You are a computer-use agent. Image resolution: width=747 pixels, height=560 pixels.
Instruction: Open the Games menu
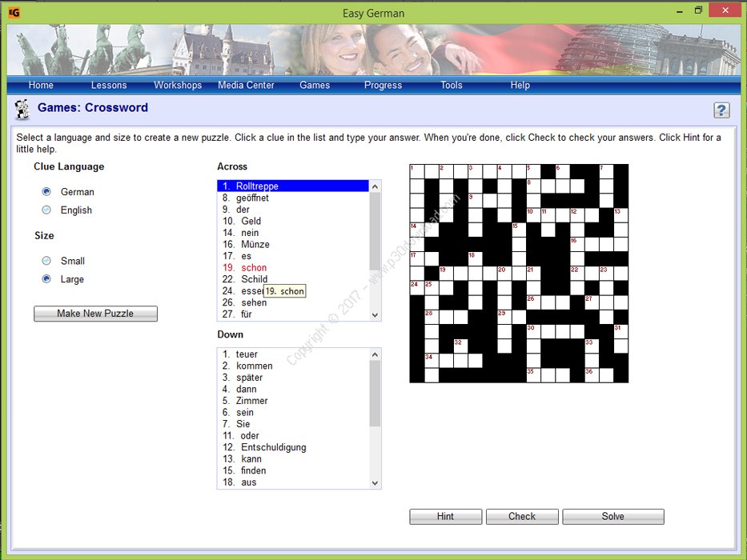click(315, 86)
